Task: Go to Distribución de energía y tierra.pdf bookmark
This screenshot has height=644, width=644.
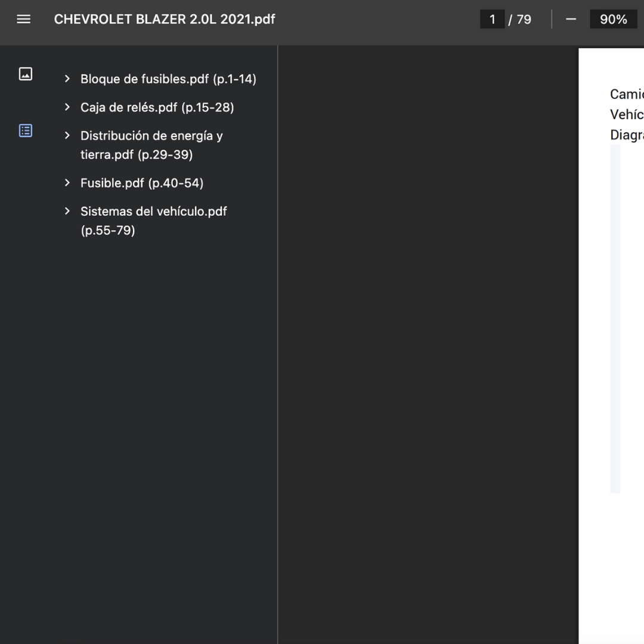Action: point(151,145)
